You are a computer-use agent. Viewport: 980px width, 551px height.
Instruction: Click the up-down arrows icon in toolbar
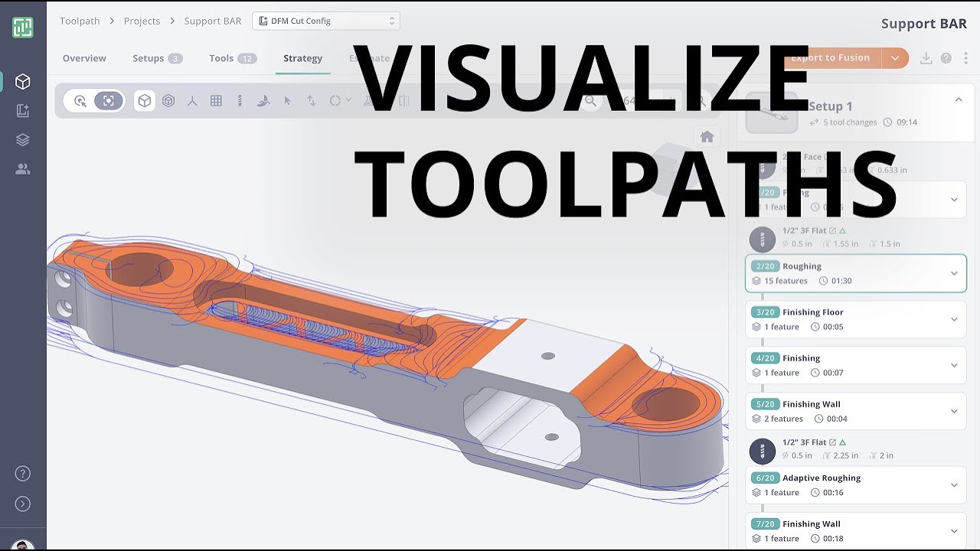tap(311, 101)
